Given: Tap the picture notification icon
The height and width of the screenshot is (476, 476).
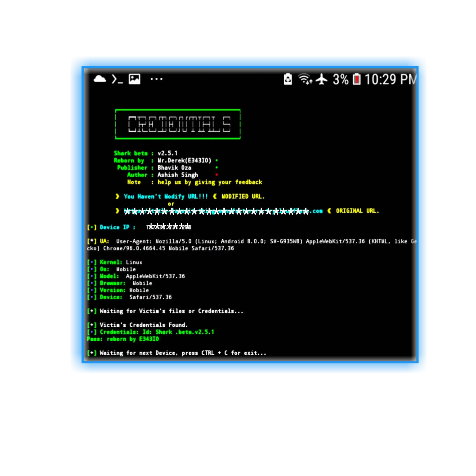Looking at the screenshot, I should 134,79.
